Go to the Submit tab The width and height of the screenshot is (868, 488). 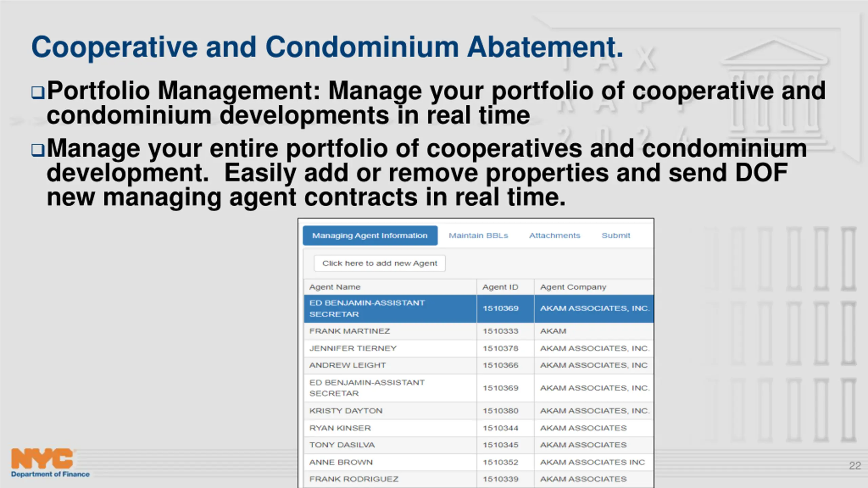[615, 236]
